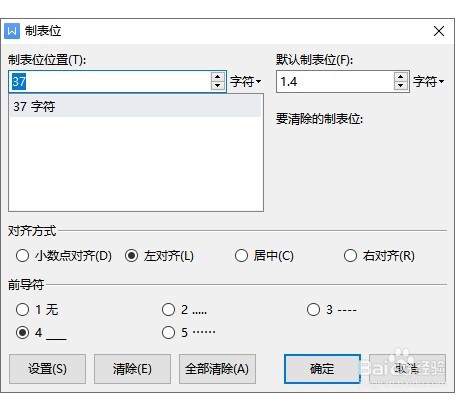The height and width of the screenshot is (401, 475).
Task: Select 左对齐(L) alignment option
Action: [x=159, y=256]
